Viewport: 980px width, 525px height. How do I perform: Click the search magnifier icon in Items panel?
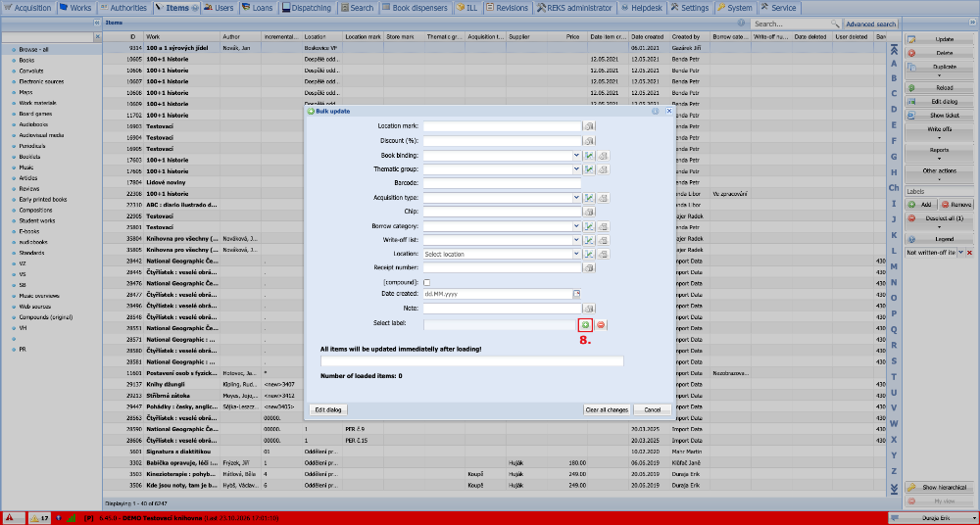[835, 24]
